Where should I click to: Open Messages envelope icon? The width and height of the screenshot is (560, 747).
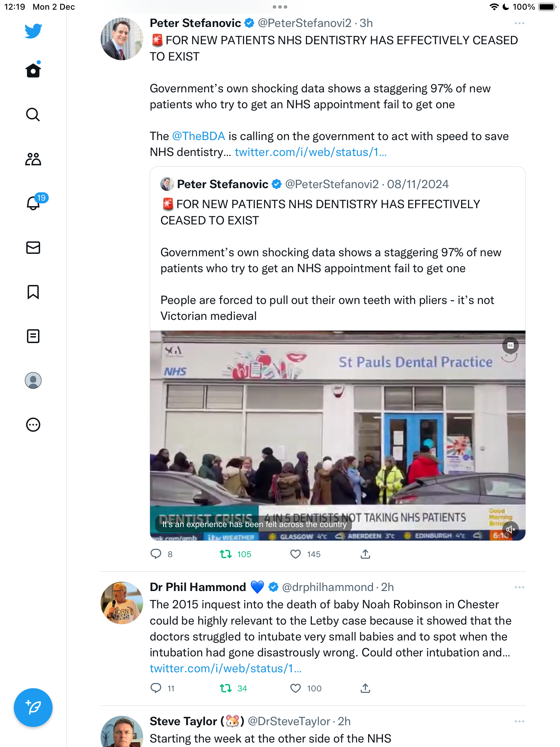(x=33, y=248)
